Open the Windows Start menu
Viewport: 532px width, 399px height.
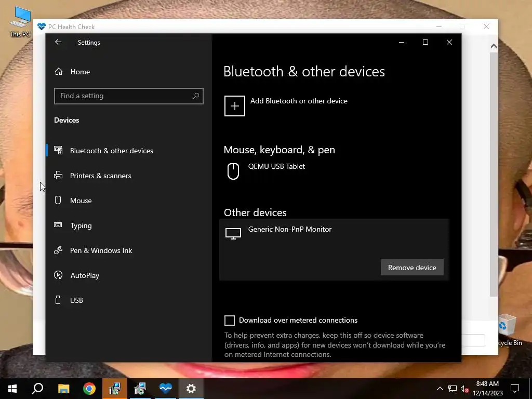[12, 389]
